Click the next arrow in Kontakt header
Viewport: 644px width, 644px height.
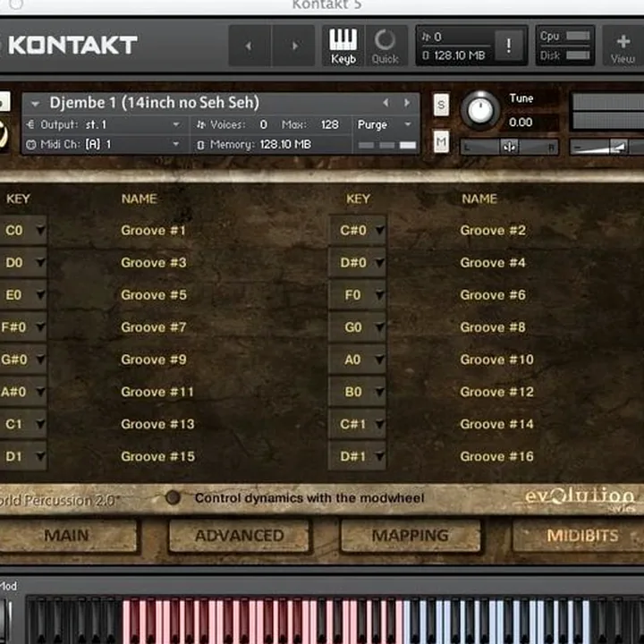click(x=294, y=46)
